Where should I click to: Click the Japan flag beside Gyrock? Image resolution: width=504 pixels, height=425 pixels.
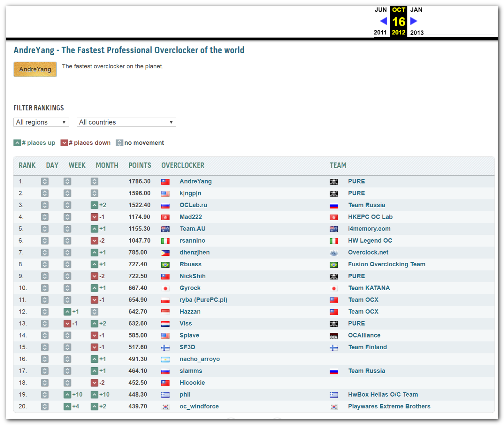click(165, 289)
